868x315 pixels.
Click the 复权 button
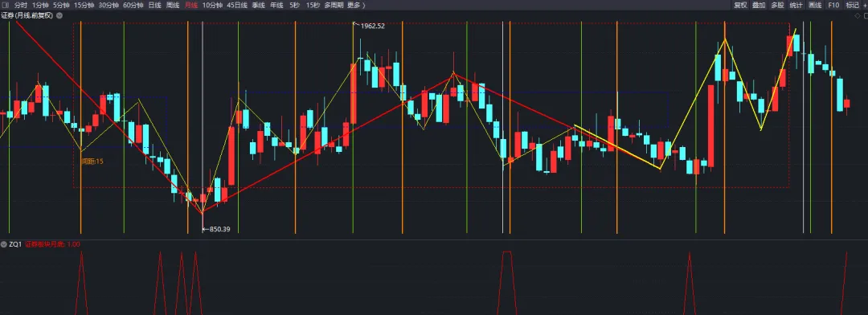tap(740, 5)
